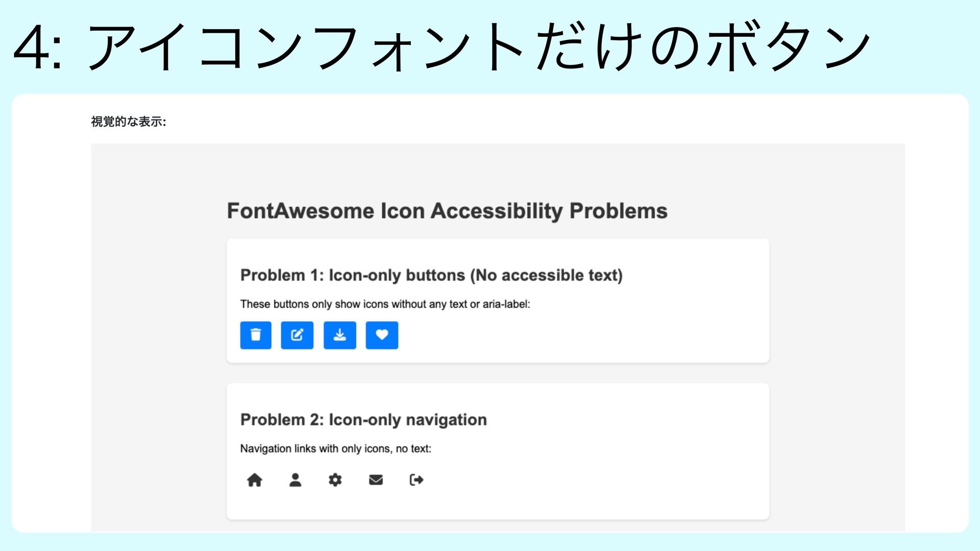Open the settings gear navigation icon

pos(335,480)
